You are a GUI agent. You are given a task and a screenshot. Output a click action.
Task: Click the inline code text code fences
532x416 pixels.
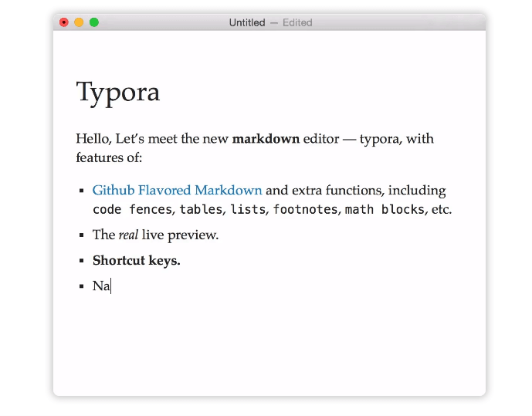[x=132, y=209]
